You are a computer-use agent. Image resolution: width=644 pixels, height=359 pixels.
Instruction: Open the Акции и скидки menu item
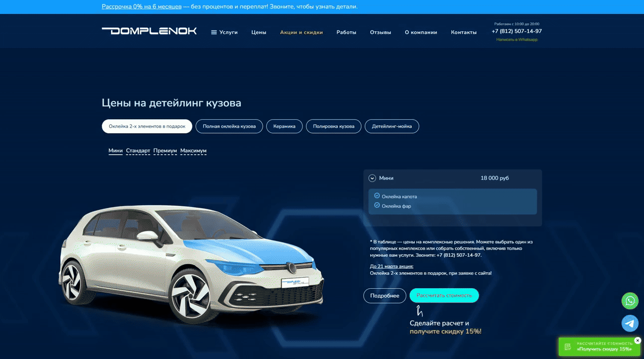(x=302, y=32)
